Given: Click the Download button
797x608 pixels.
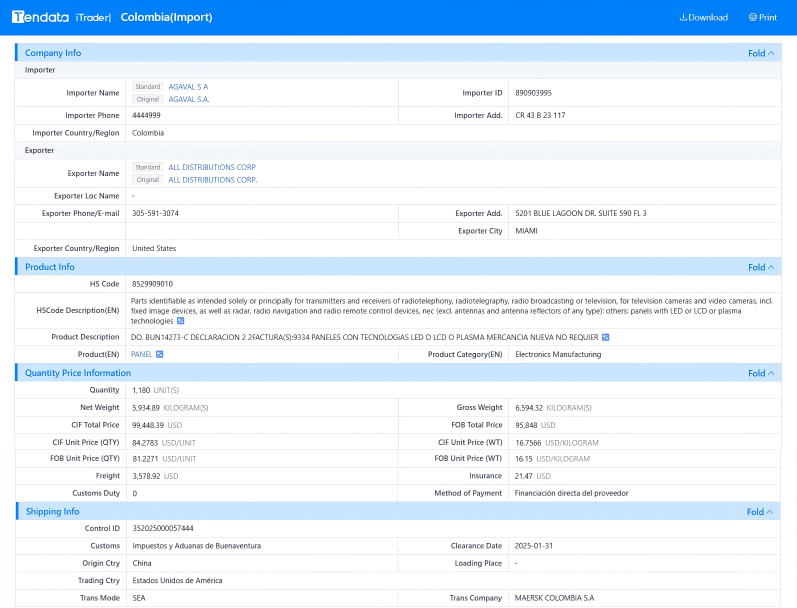Looking at the screenshot, I should pos(703,17).
